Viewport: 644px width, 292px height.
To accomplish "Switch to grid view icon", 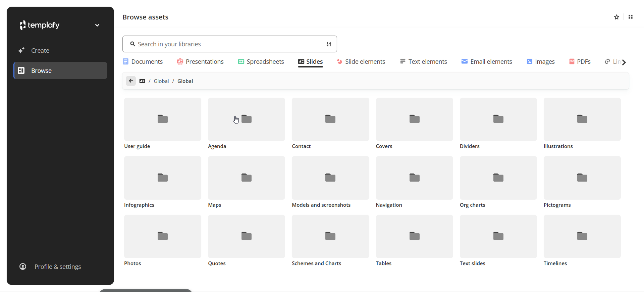I will click(631, 17).
